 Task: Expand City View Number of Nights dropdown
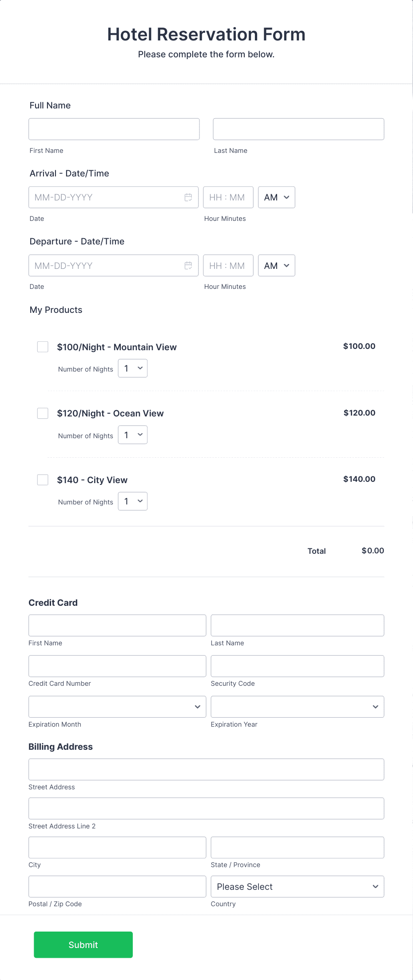tap(133, 501)
